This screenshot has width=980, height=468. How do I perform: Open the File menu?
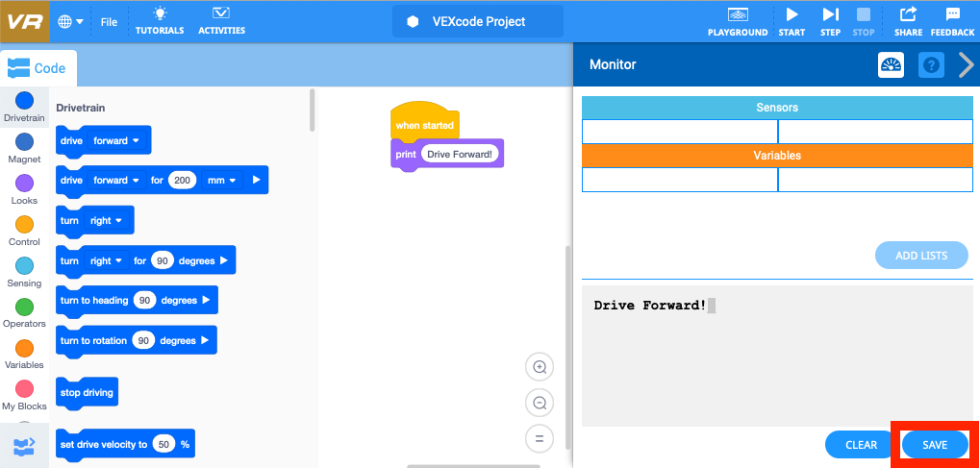[x=109, y=21]
